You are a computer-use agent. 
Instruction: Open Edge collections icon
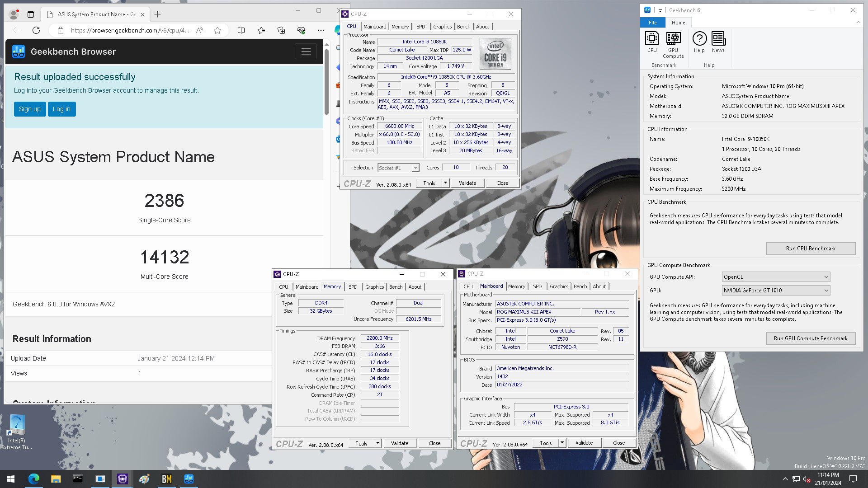(x=281, y=30)
